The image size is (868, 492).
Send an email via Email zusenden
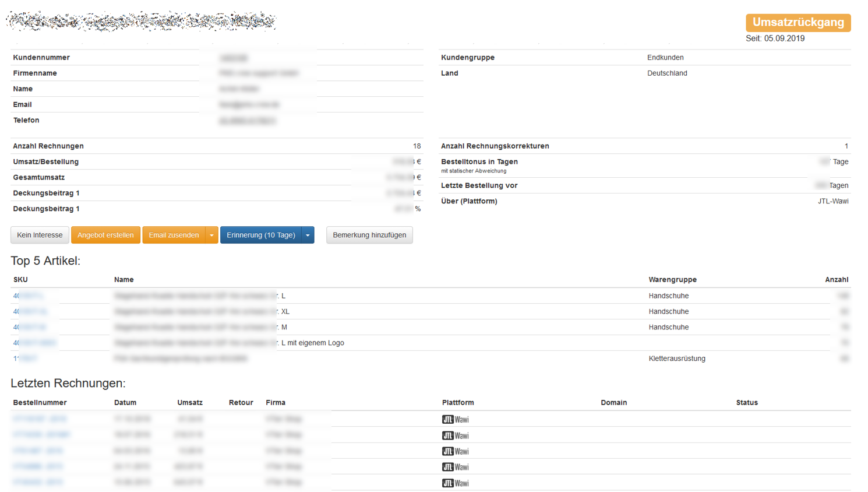[174, 235]
